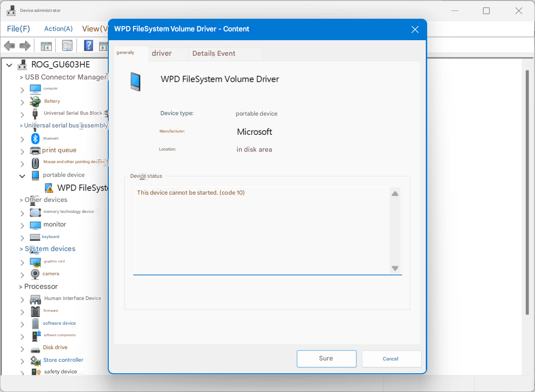Collapse the portable device node

(22, 175)
